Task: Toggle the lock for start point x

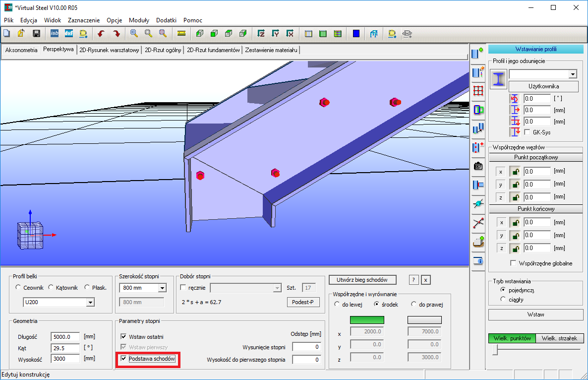Action: click(516, 172)
